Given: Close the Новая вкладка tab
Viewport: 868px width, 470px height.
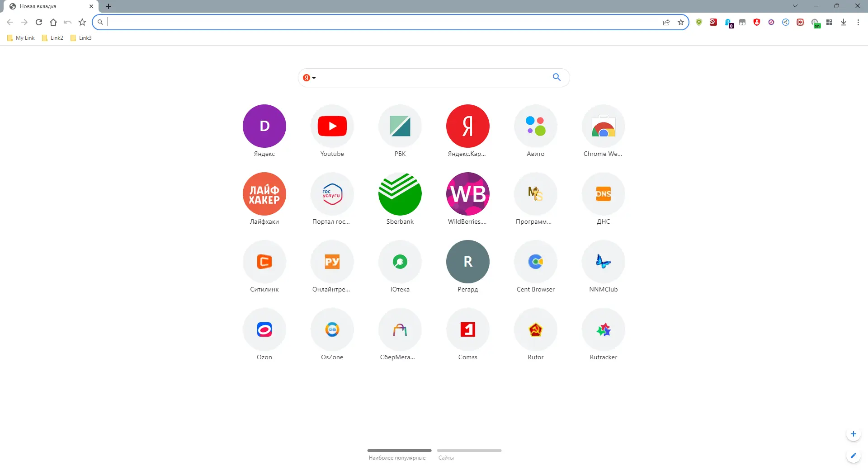Looking at the screenshot, I should coord(91,6).
